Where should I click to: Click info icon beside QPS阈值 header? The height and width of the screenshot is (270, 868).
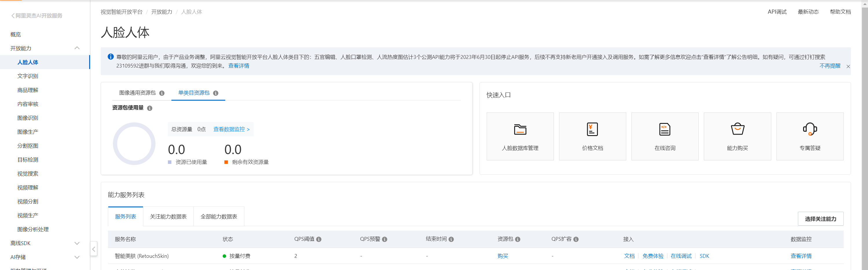(319, 239)
